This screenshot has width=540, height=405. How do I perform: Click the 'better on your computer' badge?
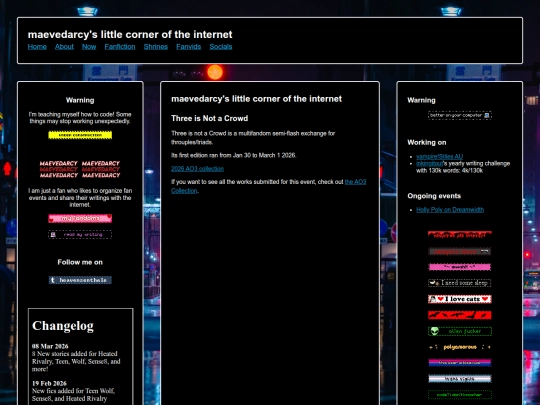(460, 115)
